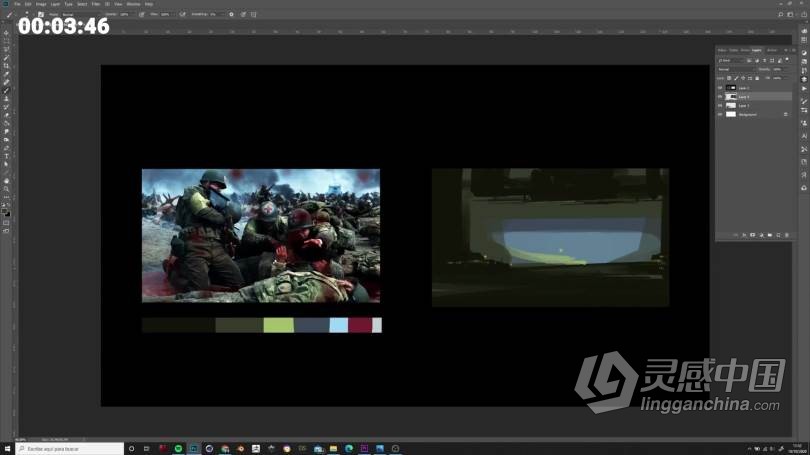Select the Hand tool
This screenshot has width=810, height=455.
pos(6,181)
